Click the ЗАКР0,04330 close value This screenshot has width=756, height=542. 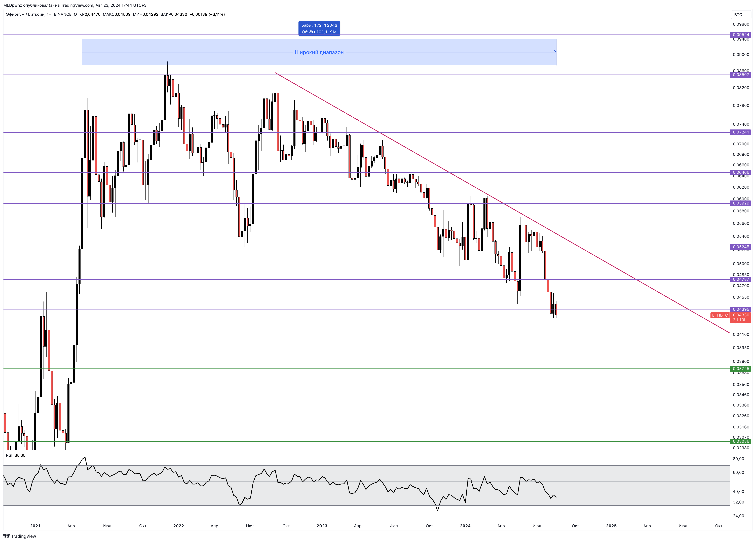pos(174,14)
